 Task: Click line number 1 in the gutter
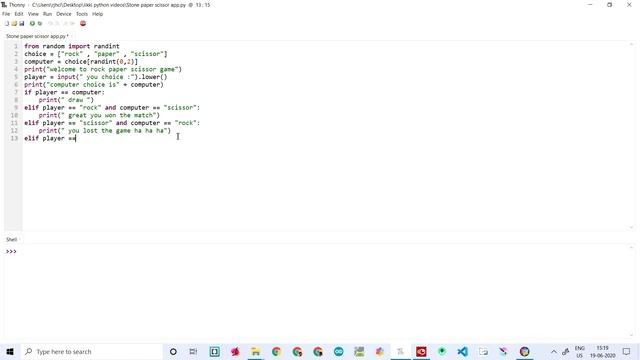tap(16, 46)
